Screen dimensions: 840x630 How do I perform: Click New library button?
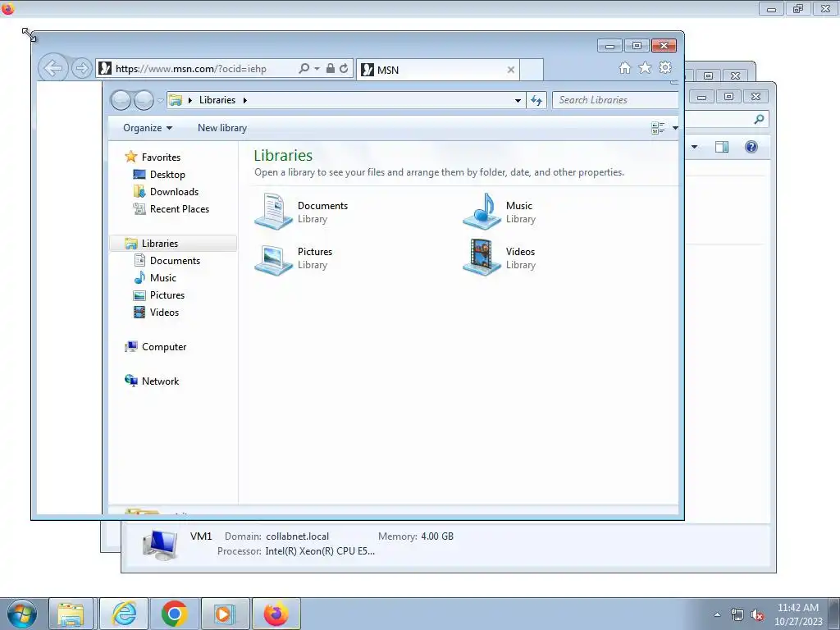click(x=222, y=127)
